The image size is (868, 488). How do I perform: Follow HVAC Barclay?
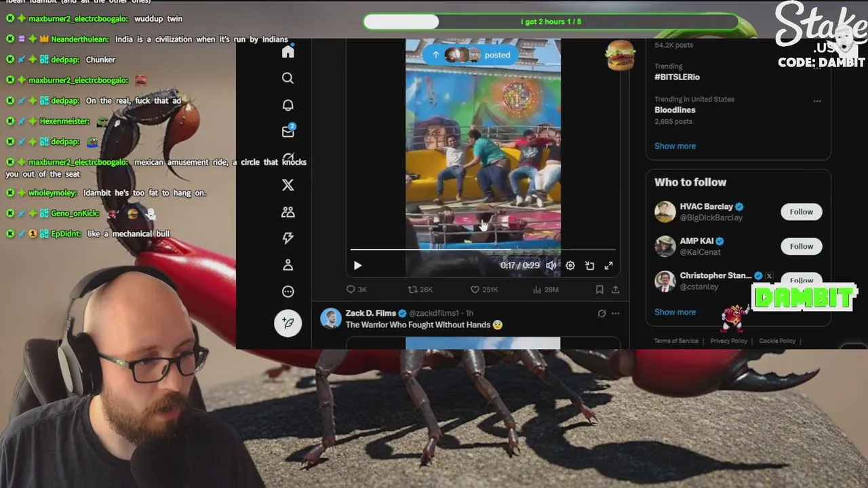click(801, 211)
